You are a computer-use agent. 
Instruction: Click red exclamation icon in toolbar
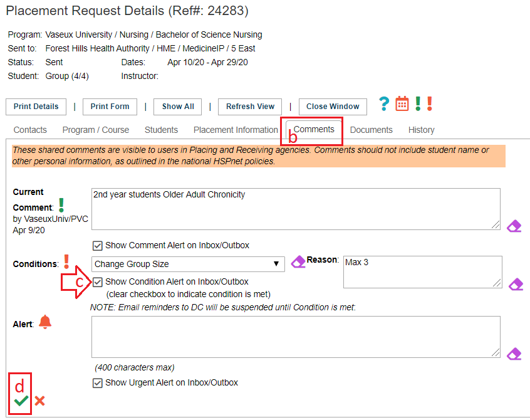pos(430,104)
